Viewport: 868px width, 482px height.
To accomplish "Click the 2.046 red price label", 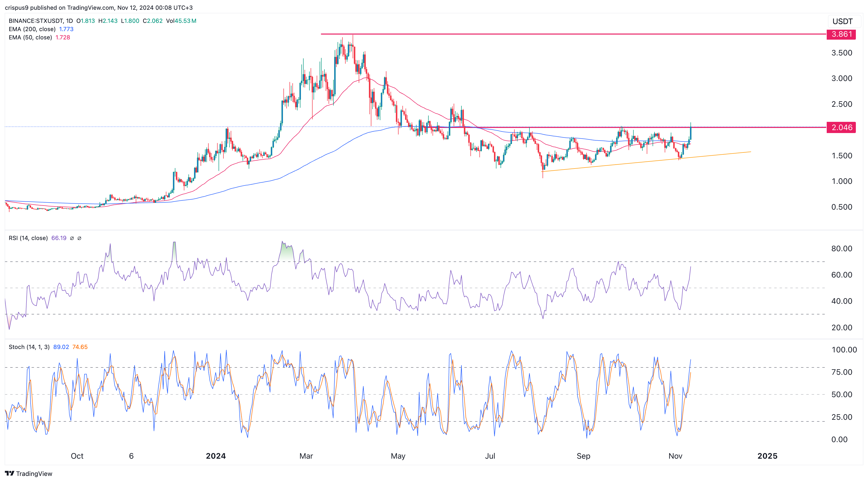I will 841,127.
